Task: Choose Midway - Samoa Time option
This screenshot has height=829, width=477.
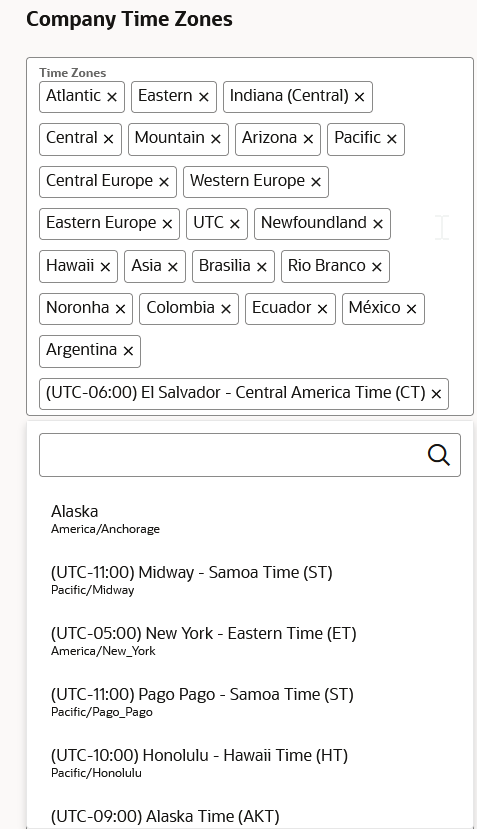Action: coord(250,580)
